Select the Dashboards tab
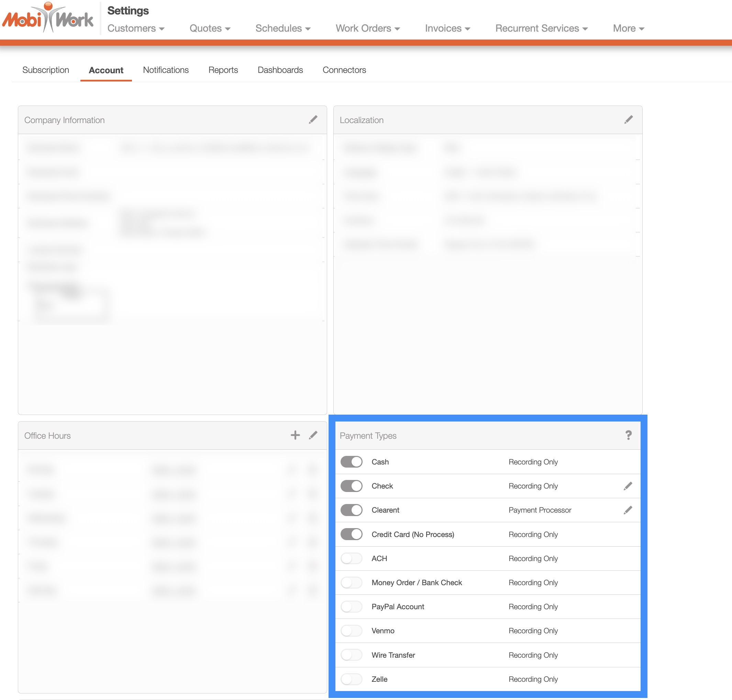 click(x=280, y=70)
